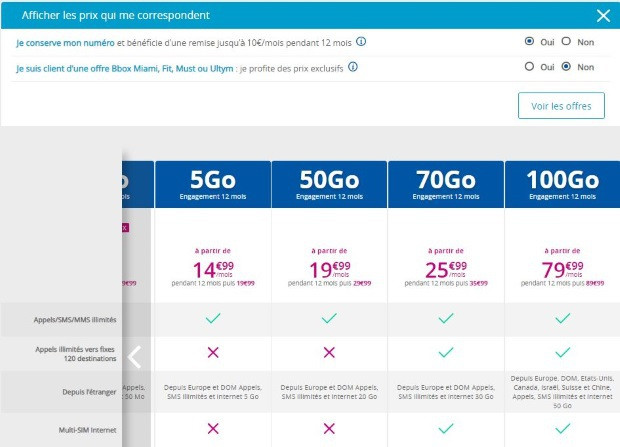
Task: Show previous plans with left chevron arrow
Action: coord(134,357)
